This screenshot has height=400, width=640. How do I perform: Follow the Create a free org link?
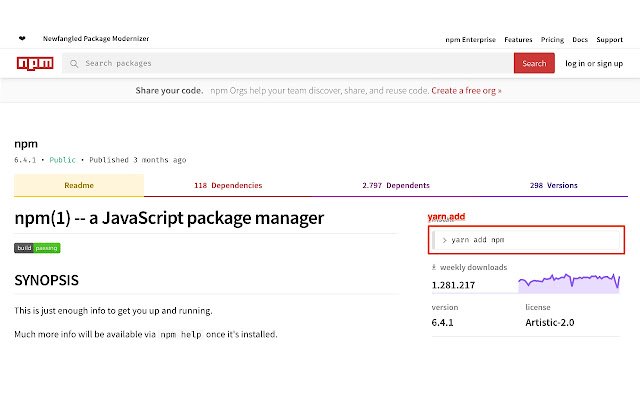pyautogui.click(x=466, y=91)
